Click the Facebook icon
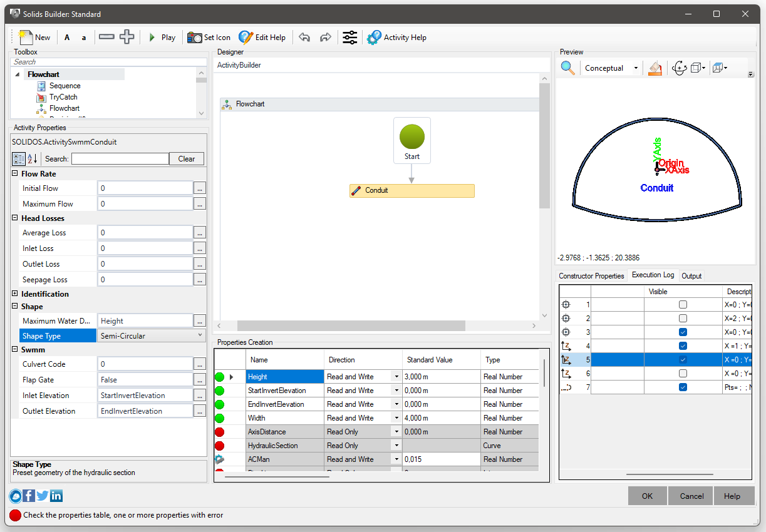The image size is (766, 532). coord(29,496)
